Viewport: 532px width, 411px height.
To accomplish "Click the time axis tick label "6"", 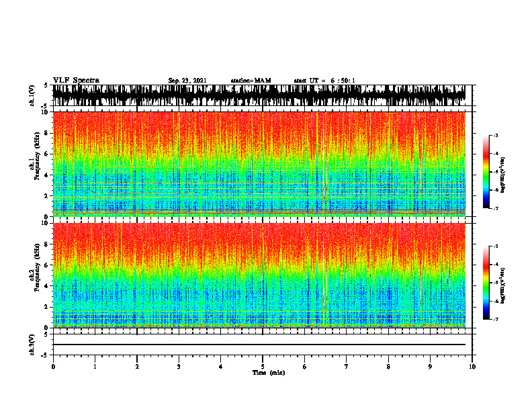I will pyautogui.click(x=305, y=367).
